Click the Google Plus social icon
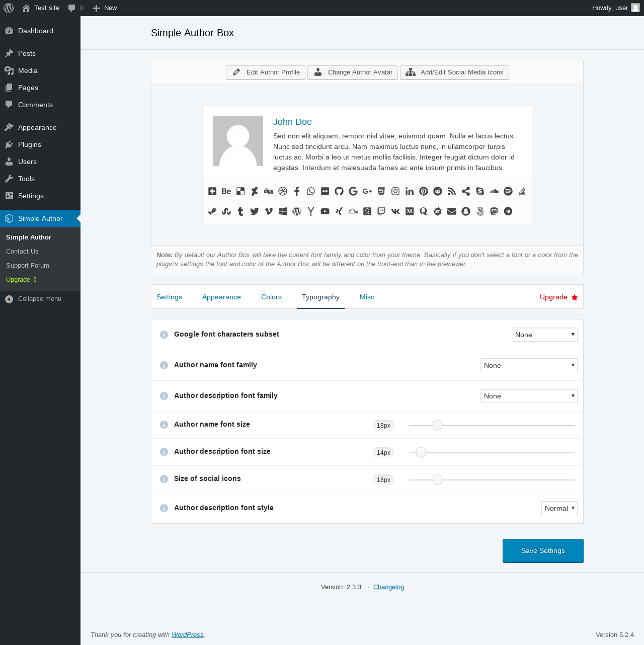Viewport: 644px width, 645px height. 367,191
